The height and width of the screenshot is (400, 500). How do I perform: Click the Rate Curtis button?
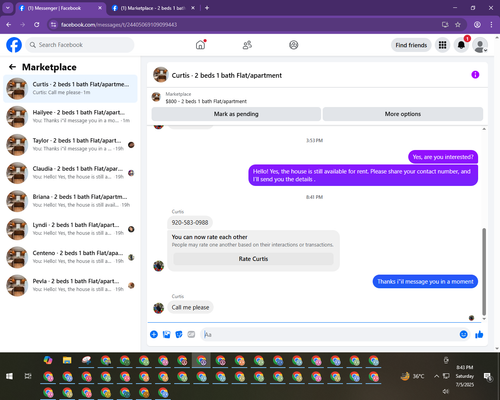[x=253, y=259]
